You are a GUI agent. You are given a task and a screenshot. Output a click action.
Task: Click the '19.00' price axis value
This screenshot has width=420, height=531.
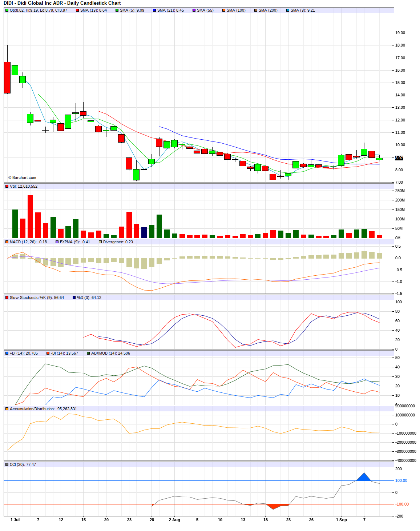400,33
